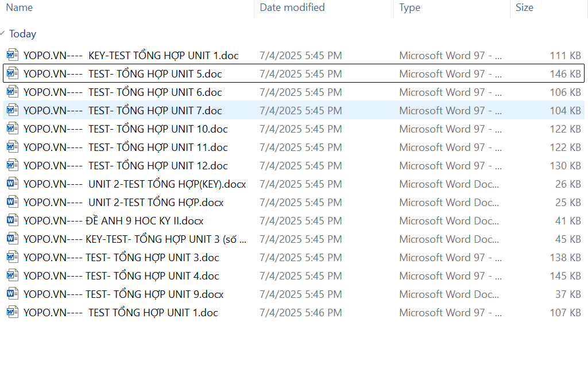Click icon next to TEST TỔNG HỢP UNIT 1.doc
588x365 pixels.
pyautogui.click(x=13, y=313)
